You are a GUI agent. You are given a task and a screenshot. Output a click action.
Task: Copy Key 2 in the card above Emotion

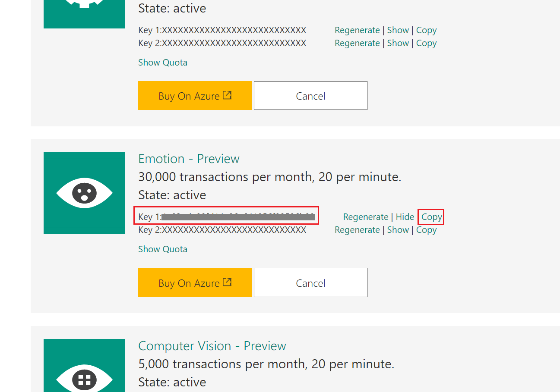tap(426, 43)
